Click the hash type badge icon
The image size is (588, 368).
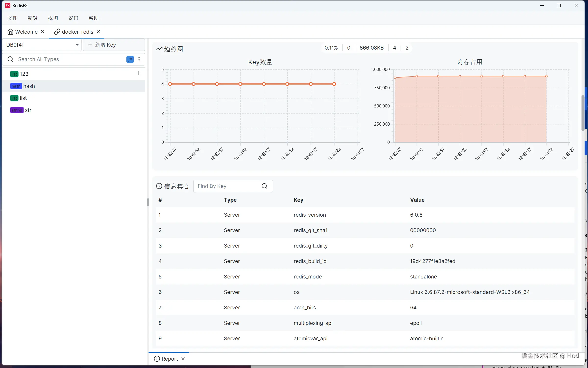point(16,86)
